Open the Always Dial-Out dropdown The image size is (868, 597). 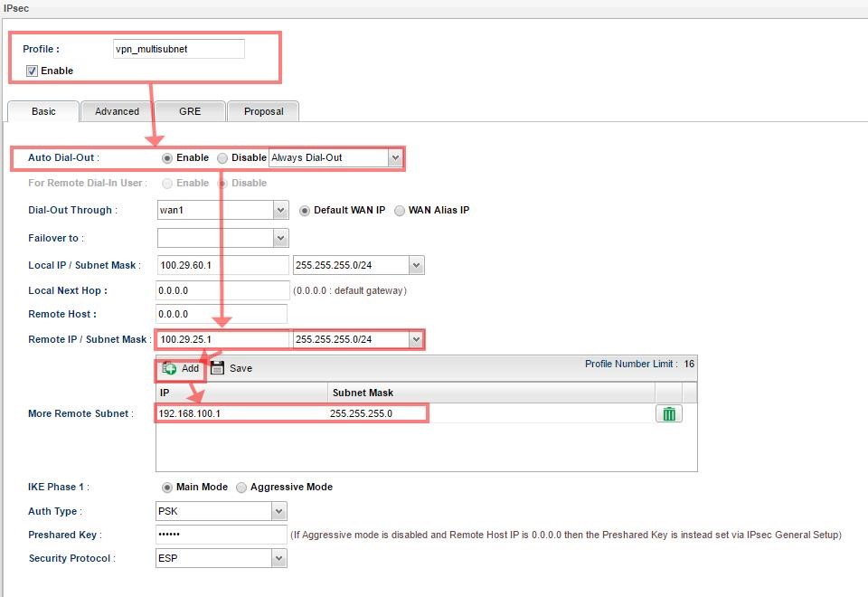click(394, 157)
